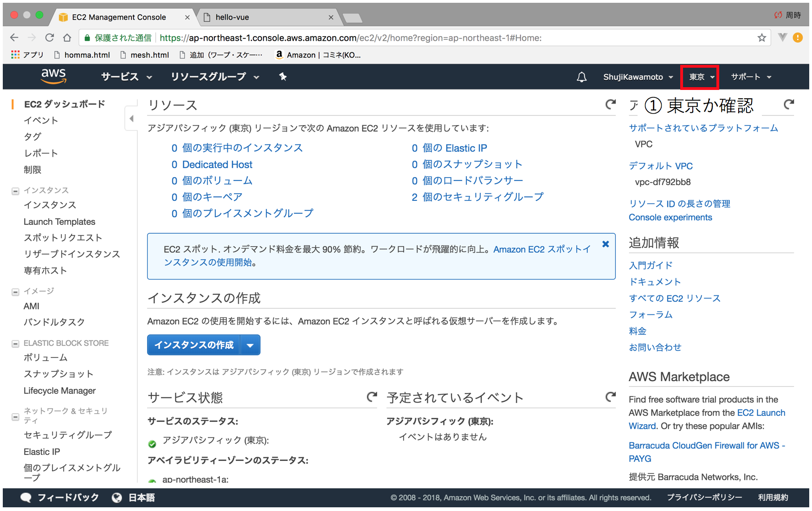Collapse the ネットワーク & セキュリティ section

coord(15,417)
